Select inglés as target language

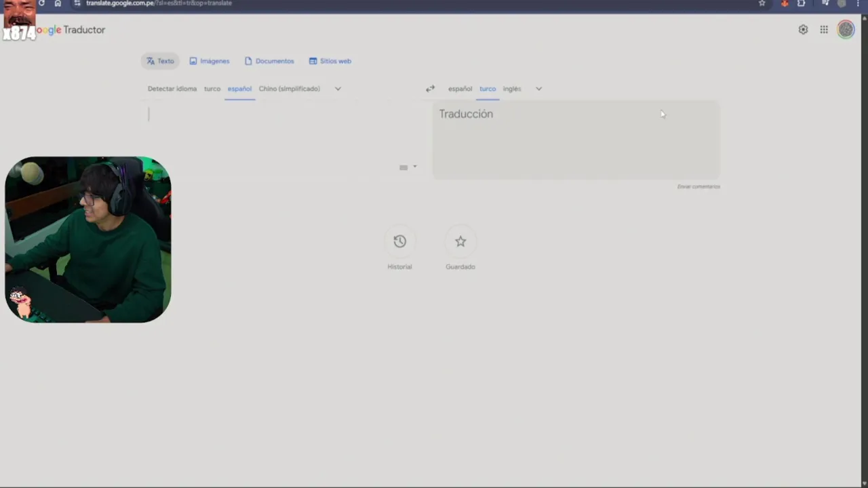(x=512, y=89)
